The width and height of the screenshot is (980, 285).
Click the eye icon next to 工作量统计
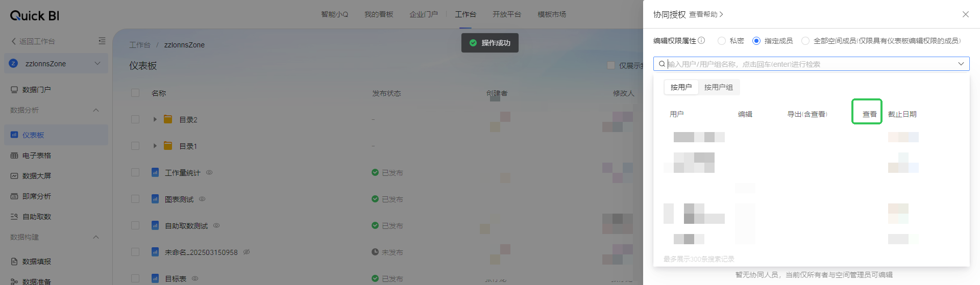[x=209, y=173]
